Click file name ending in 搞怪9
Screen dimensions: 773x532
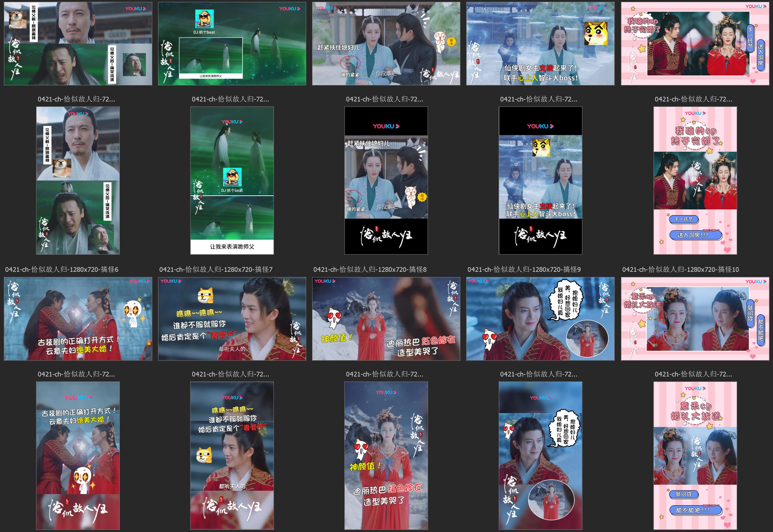point(524,269)
